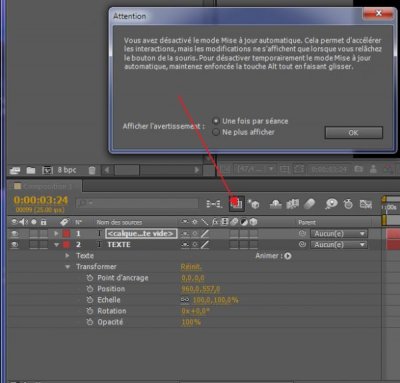Toggle the auto-keyframe stopwatch button
The height and width of the screenshot is (383, 400).
[x=348, y=204]
